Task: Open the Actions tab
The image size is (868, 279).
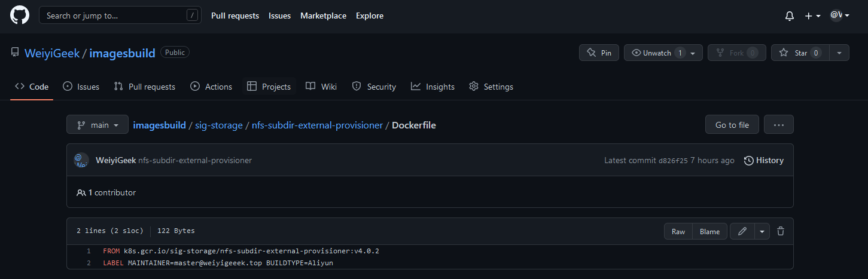Action: 211,87
